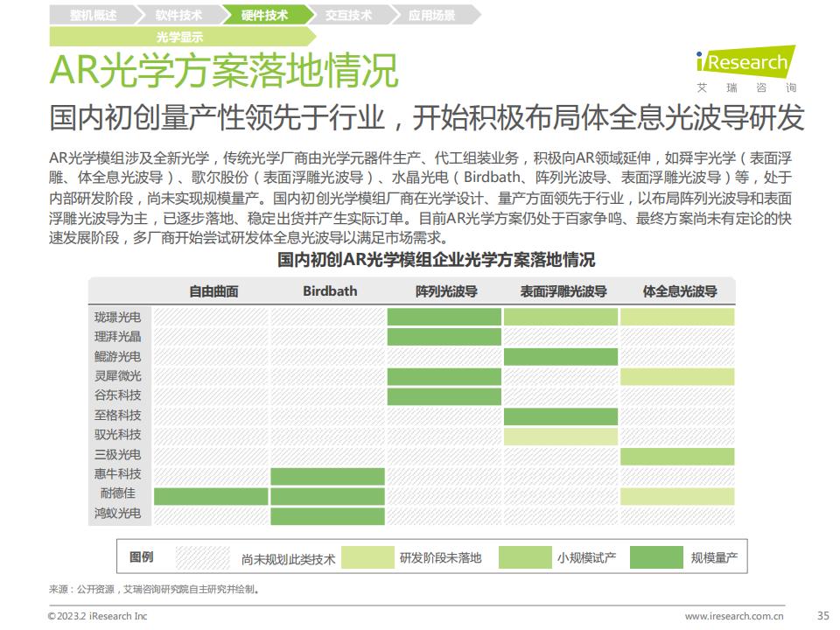The width and height of the screenshot is (840, 630).
Task: Select the 阵列光波导 column header
Action: 445,291
